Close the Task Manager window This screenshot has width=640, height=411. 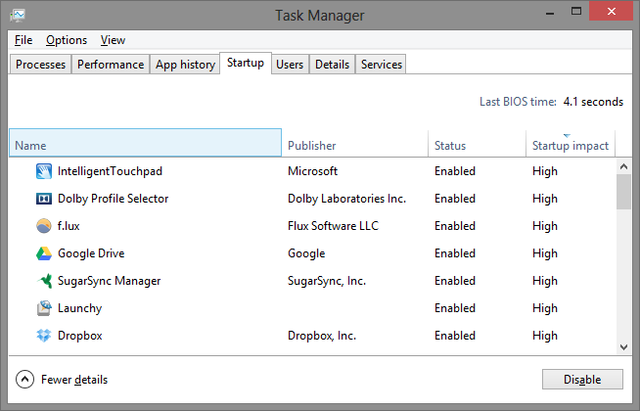point(611,11)
